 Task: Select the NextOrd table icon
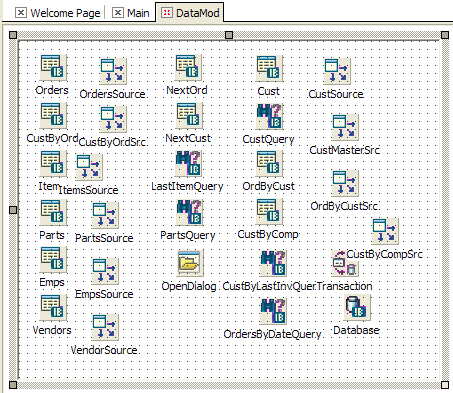(189, 68)
